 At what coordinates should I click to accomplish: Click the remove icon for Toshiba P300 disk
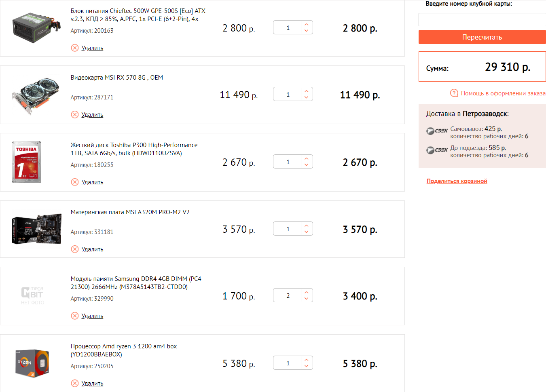pyautogui.click(x=75, y=182)
